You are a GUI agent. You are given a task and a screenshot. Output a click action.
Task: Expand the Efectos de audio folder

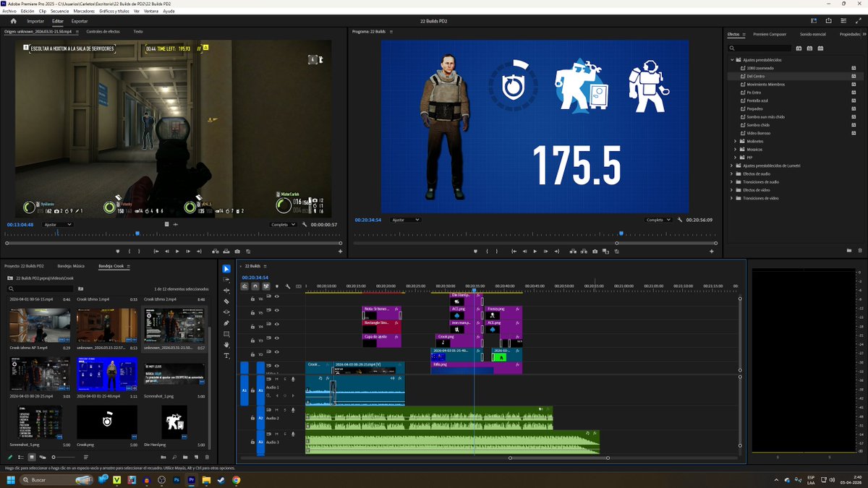[731, 174]
